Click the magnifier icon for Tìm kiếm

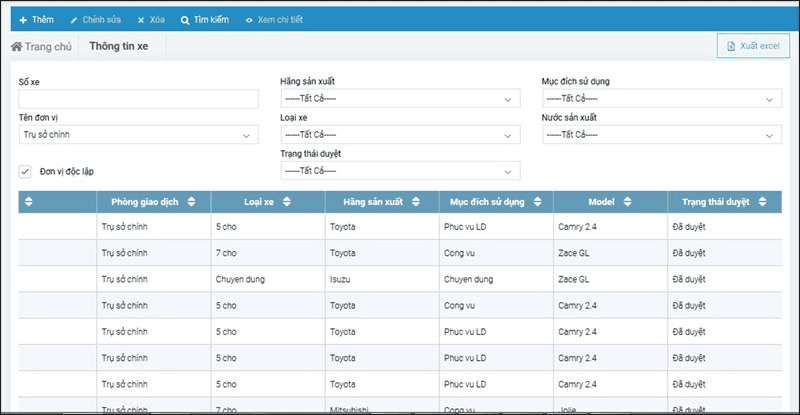pyautogui.click(x=185, y=20)
